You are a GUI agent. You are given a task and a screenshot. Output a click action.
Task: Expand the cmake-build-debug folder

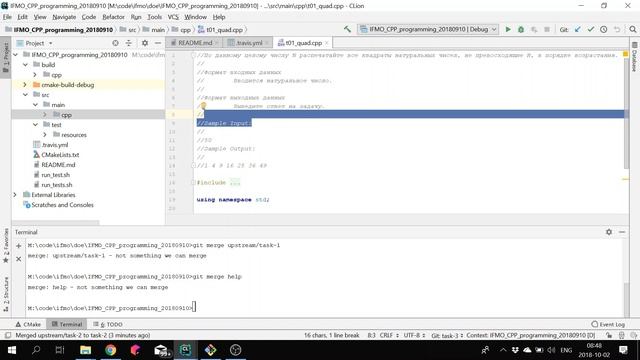[x=25, y=84]
